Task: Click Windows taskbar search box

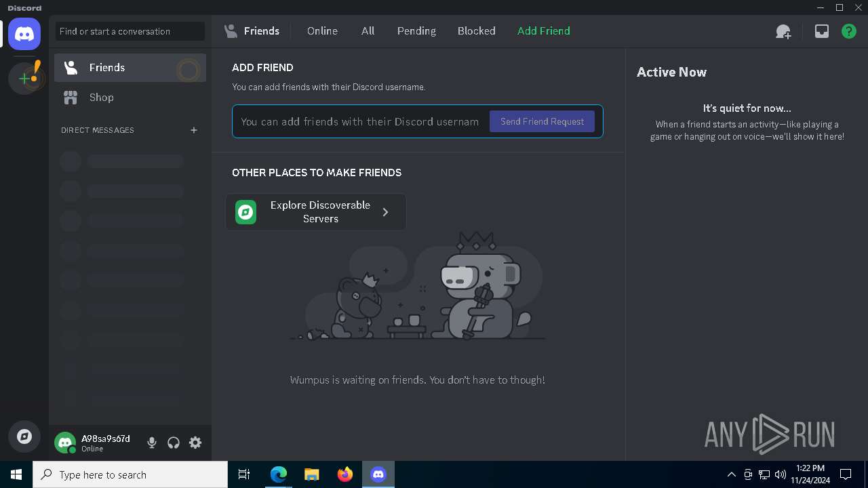Action: coord(130,474)
